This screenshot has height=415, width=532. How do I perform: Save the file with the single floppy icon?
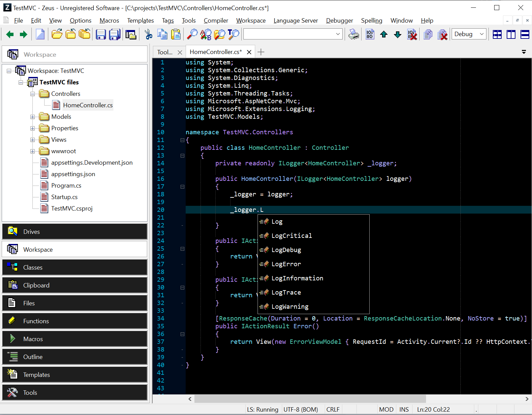pyautogui.click(x=101, y=34)
